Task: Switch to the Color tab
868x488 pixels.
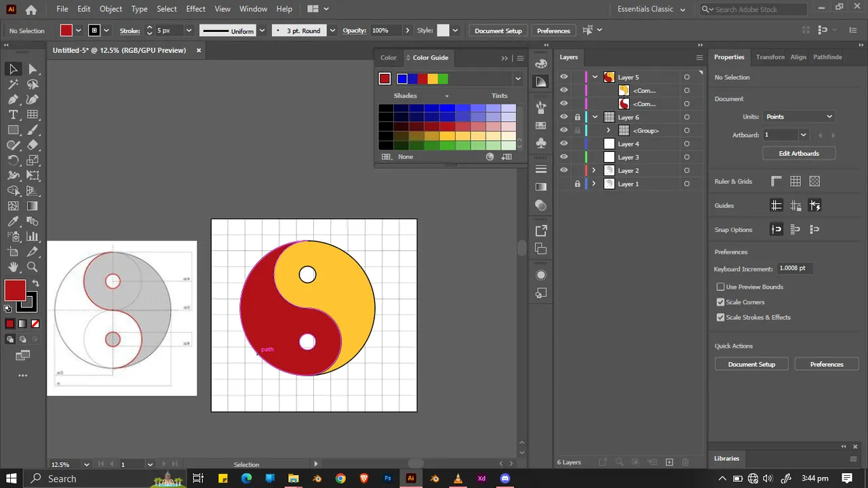Action: 389,58
